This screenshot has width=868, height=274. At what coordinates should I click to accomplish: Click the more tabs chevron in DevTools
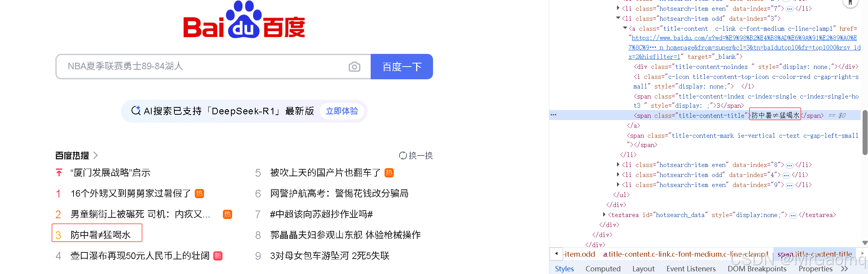(845, 269)
